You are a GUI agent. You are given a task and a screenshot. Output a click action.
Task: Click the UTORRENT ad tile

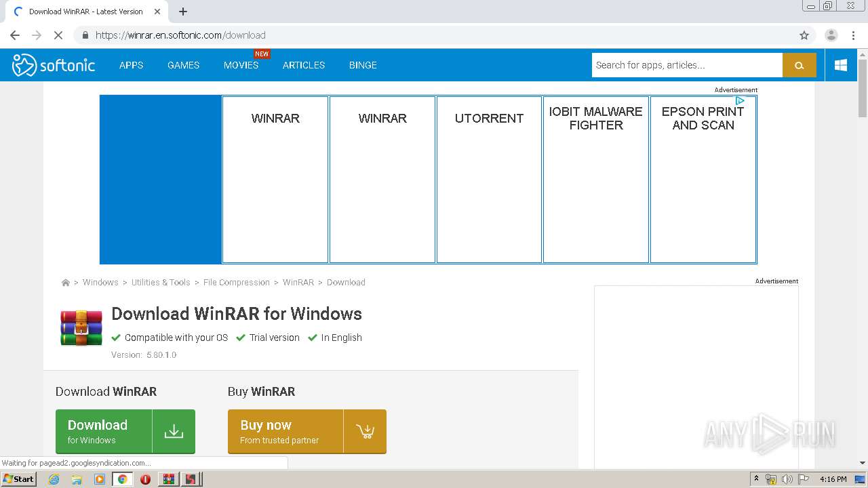coord(489,180)
